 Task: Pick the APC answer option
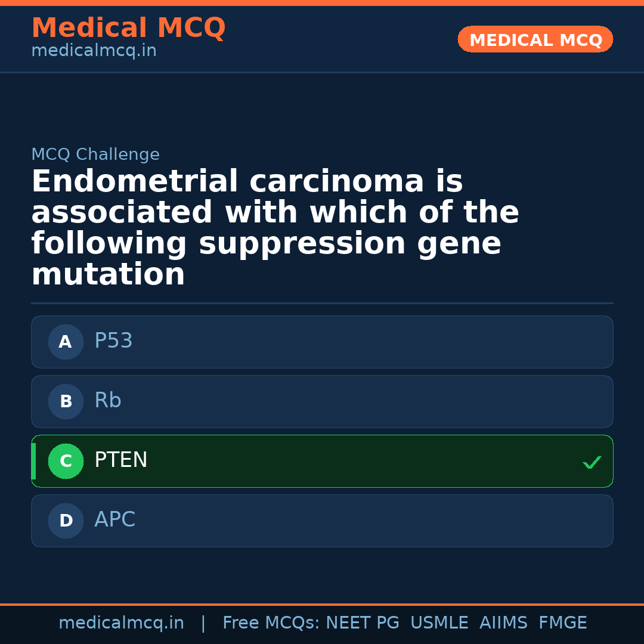tap(322, 521)
